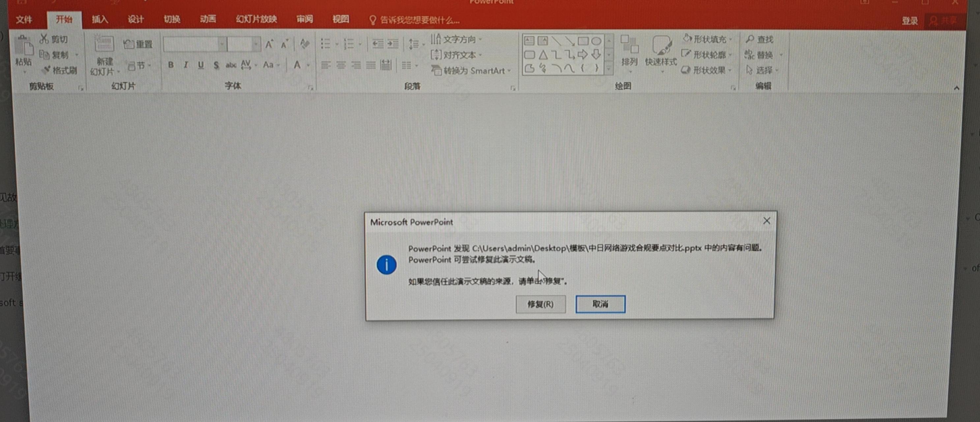
Task: Toggle Center alignment for paragraph
Action: coord(341,66)
